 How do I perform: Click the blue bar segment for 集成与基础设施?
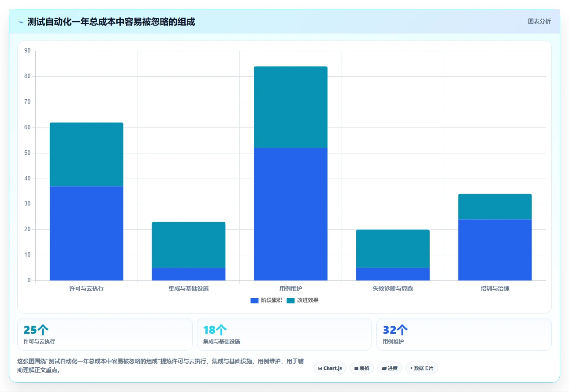(x=189, y=274)
